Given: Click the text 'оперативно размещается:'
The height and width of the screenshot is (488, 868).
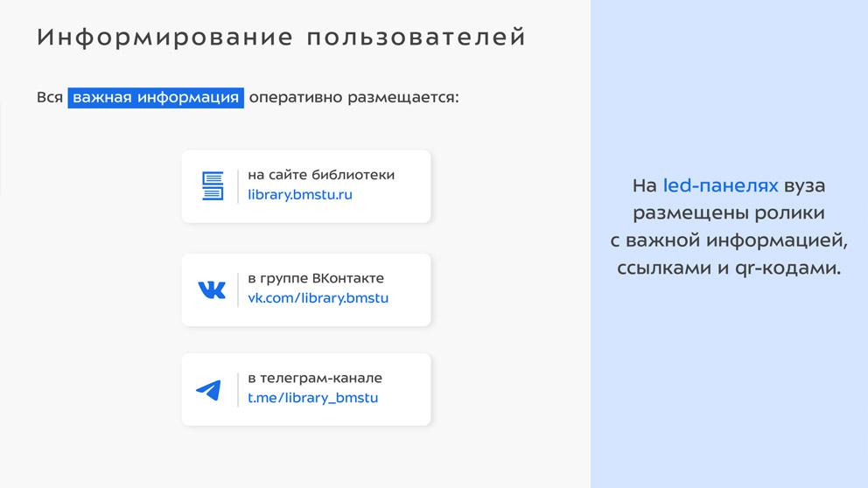Looking at the screenshot, I should pyautogui.click(x=354, y=98).
